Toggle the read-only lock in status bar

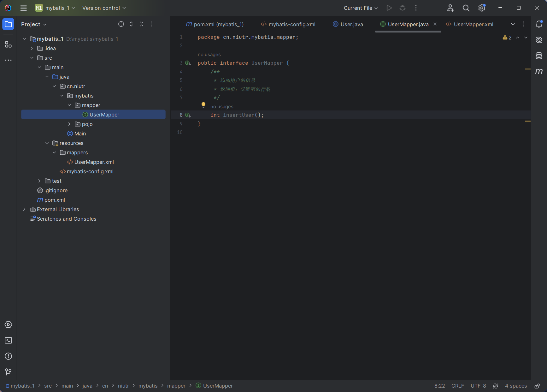(537, 386)
